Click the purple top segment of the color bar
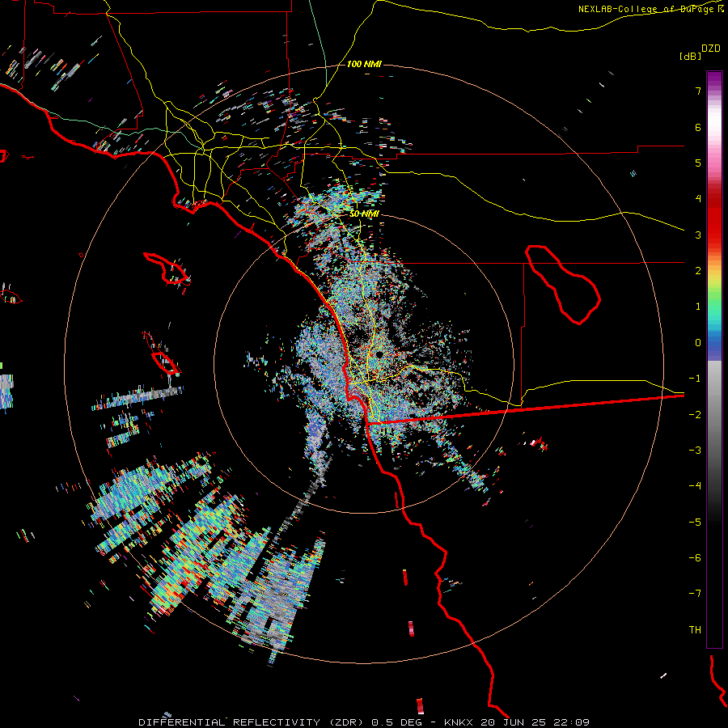728x728 pixels. [714, 79]
